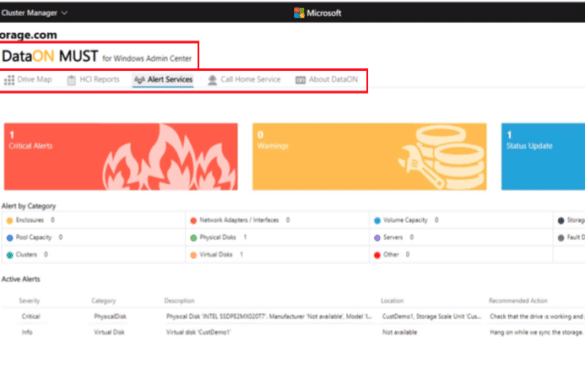
Task: Click the Enclosures orange dot
Action: tap(10, 221)
